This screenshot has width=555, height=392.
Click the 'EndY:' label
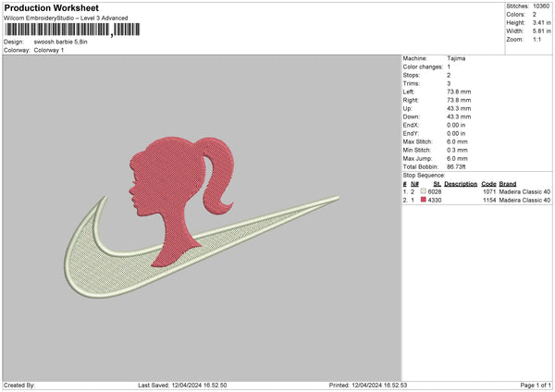click(411, 134)
